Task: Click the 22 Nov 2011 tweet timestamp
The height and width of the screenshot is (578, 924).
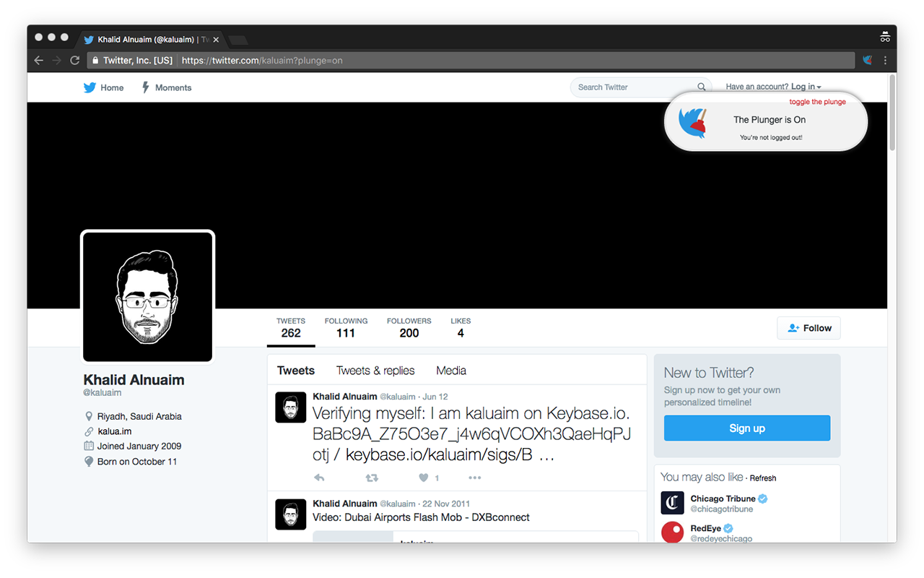Action: pyautogui.click(x=446, y=504)
